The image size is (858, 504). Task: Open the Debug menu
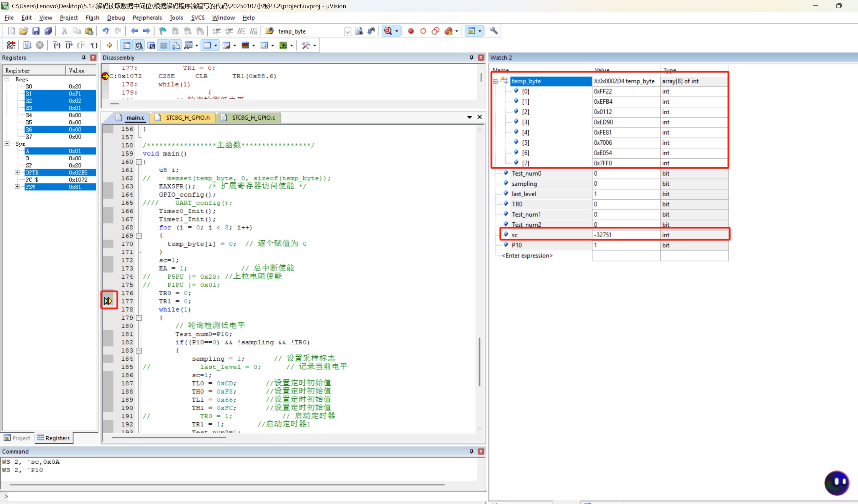pyautogui.click(x=116, y=17)
